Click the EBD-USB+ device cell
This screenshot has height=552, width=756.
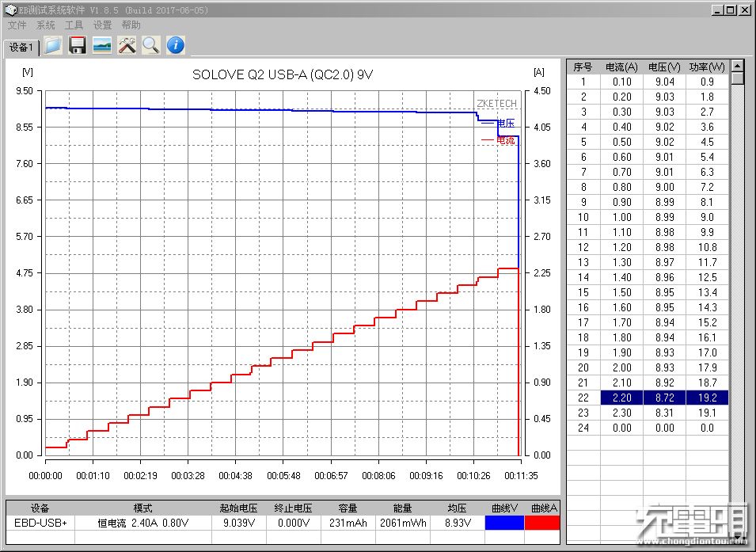point(40,523)
